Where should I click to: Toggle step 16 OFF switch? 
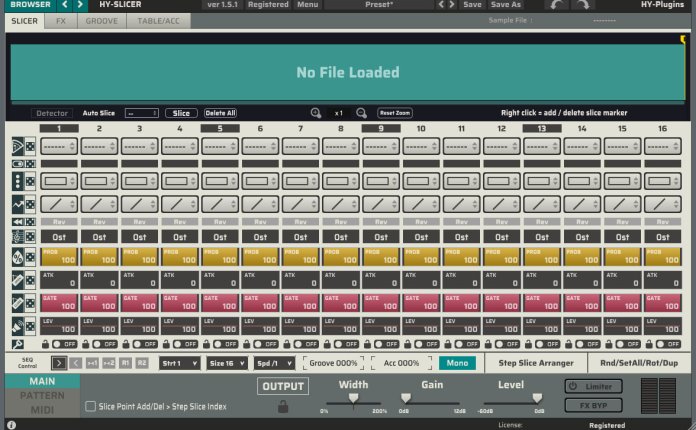668,344
